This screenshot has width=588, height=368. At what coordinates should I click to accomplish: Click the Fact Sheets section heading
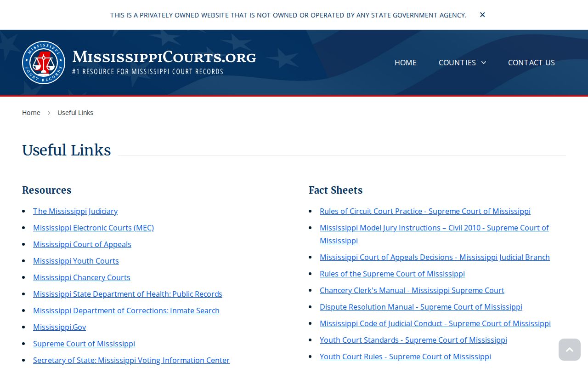[335, 190]
